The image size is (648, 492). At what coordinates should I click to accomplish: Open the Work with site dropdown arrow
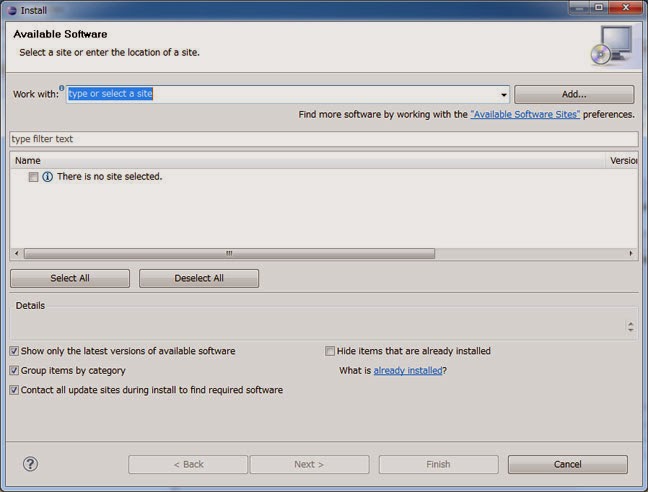pos(504,95)
